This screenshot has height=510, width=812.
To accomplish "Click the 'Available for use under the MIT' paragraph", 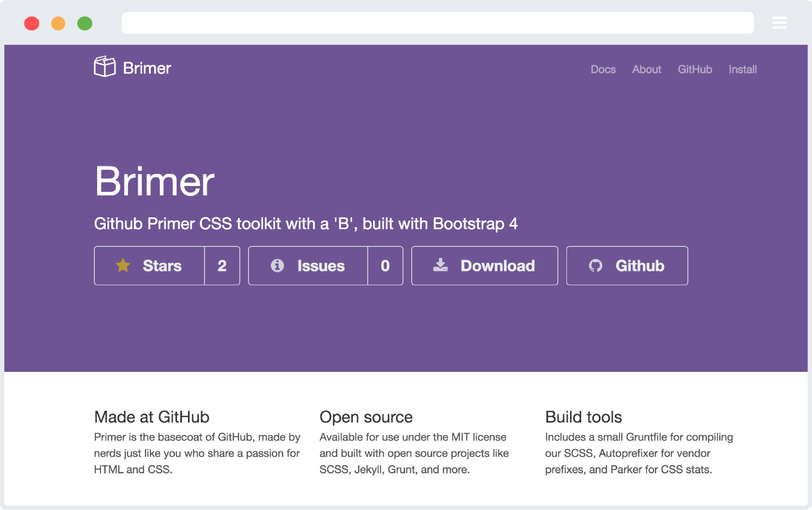I will [x=414, y=453].
